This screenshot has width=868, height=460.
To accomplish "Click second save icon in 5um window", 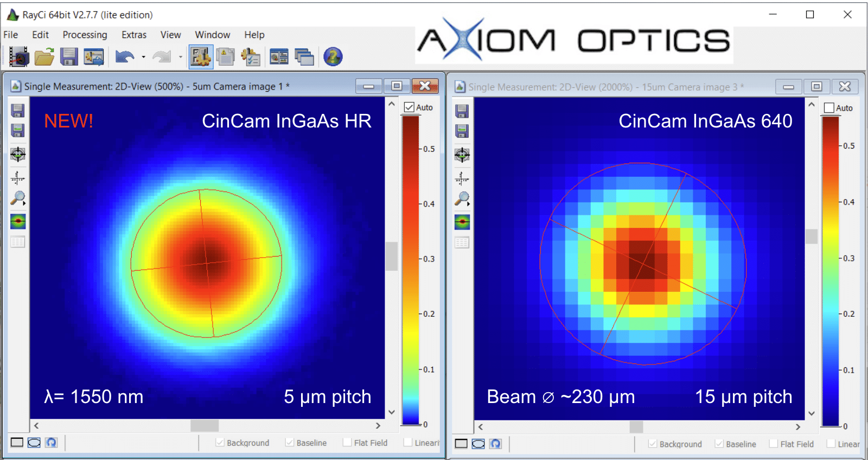I will 18,130.
